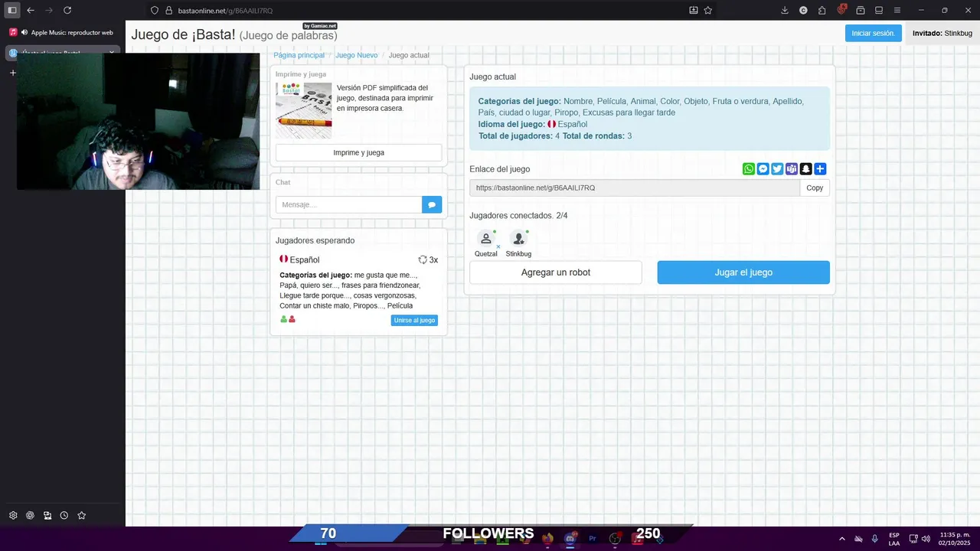
Task: Share game link via Snapchat icon
Action: point(805,169)
